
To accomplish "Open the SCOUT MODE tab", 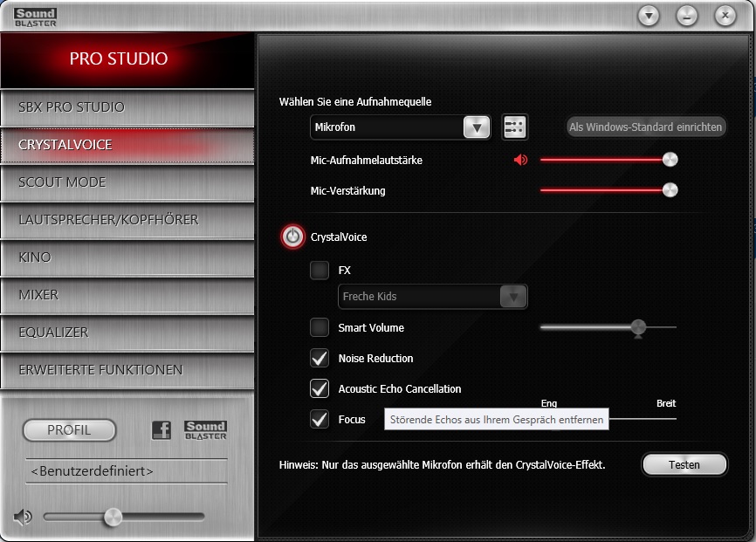I will pyautogui.click(x=127, y=182).
